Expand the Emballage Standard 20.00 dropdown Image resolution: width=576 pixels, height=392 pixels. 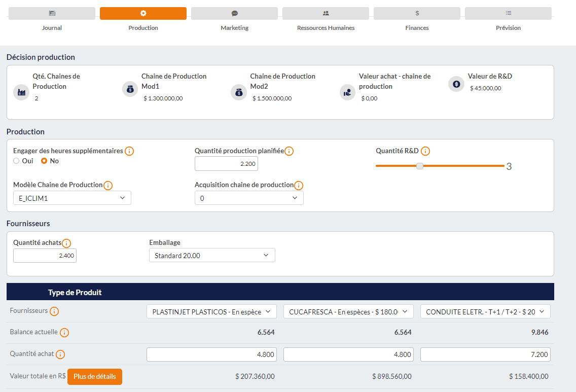pos(212,256)
